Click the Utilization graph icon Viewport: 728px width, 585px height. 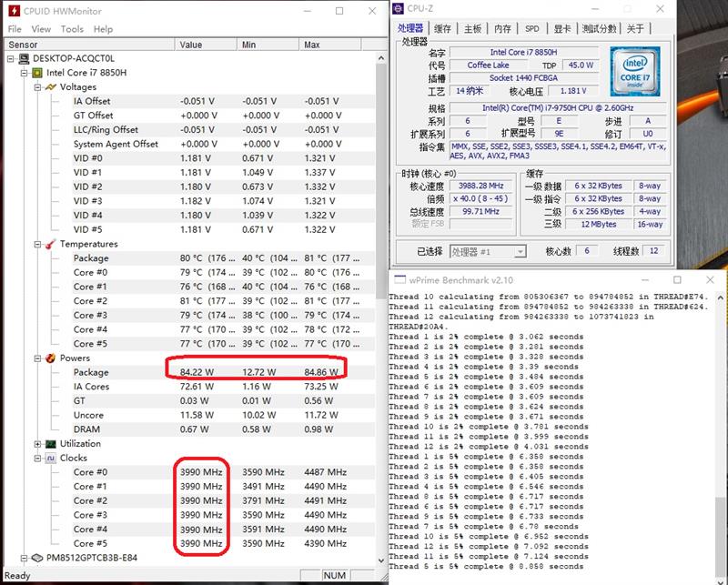pos(51,444)
